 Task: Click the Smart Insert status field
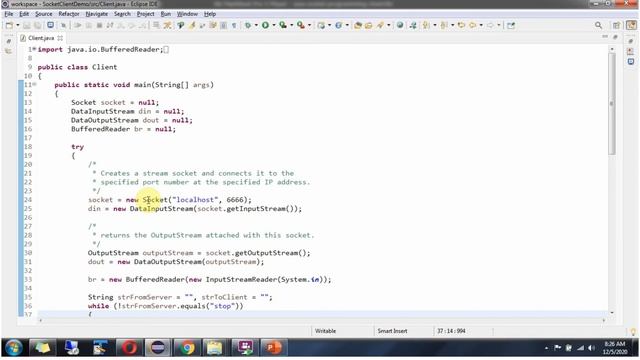[x=392, y=331]
